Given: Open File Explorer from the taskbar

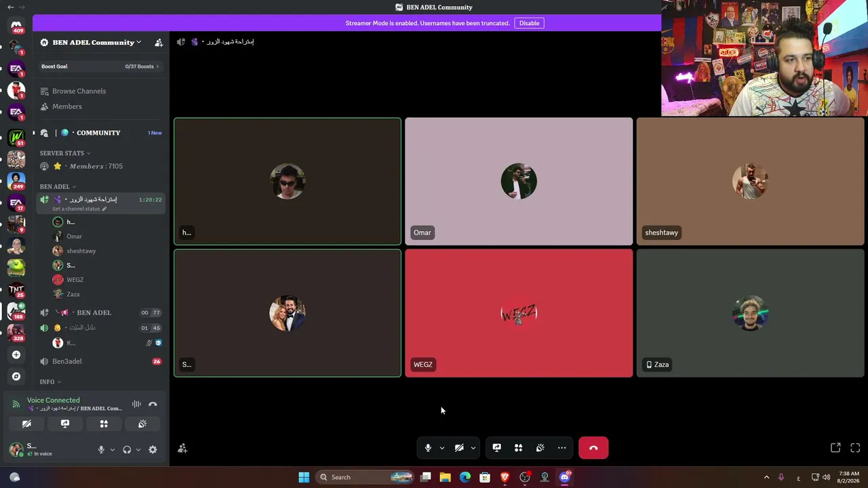Looking at the screenshot, I should pyautogui.click(x=445, y=477).
